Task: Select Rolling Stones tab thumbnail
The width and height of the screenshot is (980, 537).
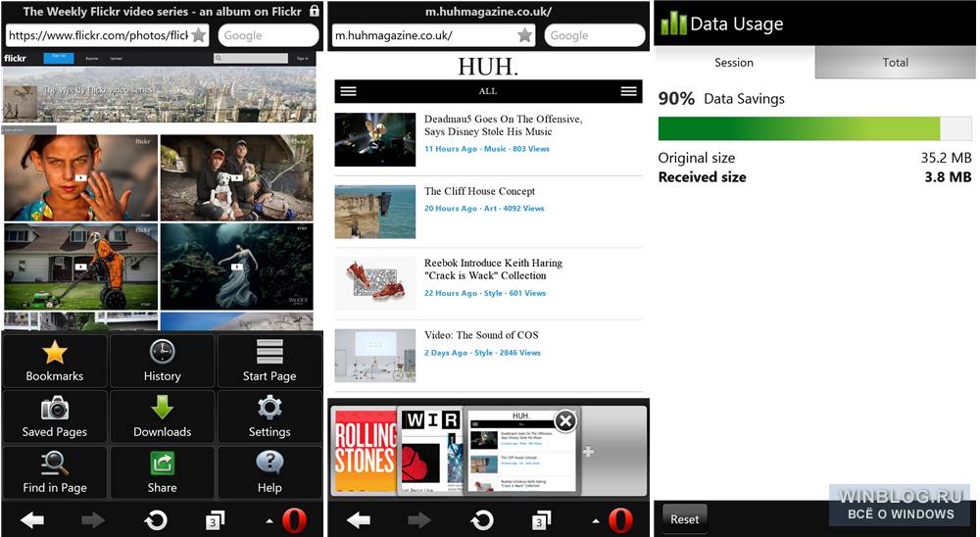Action: (x=365, y=450)
